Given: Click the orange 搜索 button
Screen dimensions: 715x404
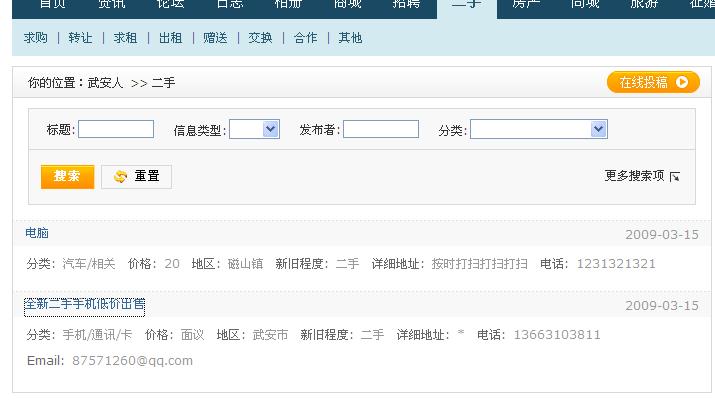Looking at the screenshot, I should click(67, 176).
